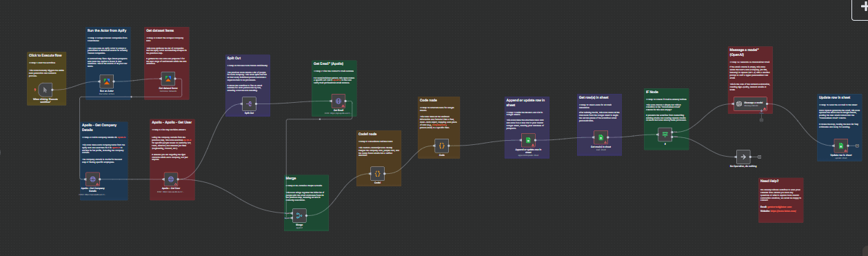Screen dimensions: 868x256
Task: Select the Merge green sticky note heading
Action: [x=291, y=178]
